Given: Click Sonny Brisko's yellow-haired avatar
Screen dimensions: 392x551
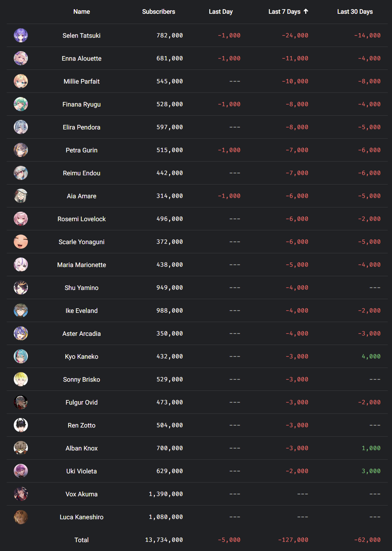Looking at the screenshot, I should [21, 379].
